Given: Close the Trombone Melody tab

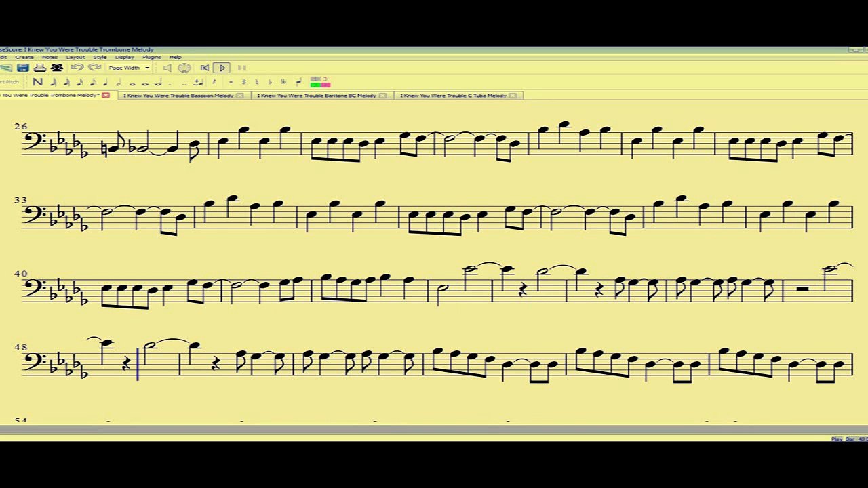Looking at the screenshot, I should click(106, 96).
